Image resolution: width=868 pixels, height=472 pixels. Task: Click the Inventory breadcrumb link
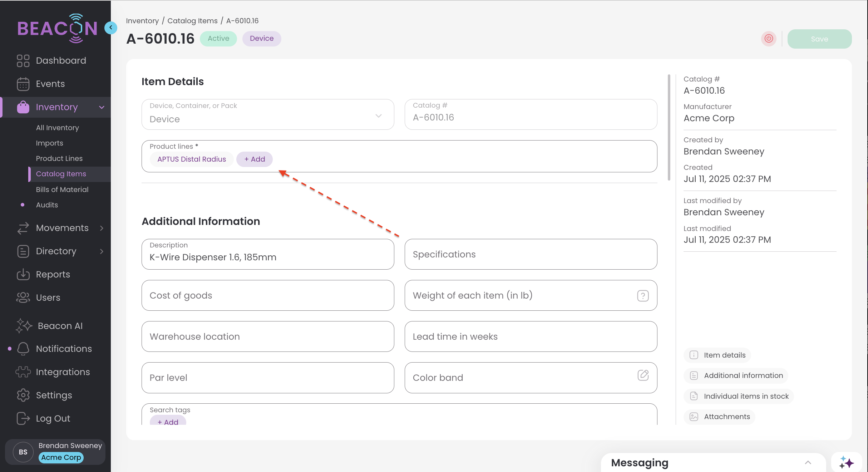[142, 21]
